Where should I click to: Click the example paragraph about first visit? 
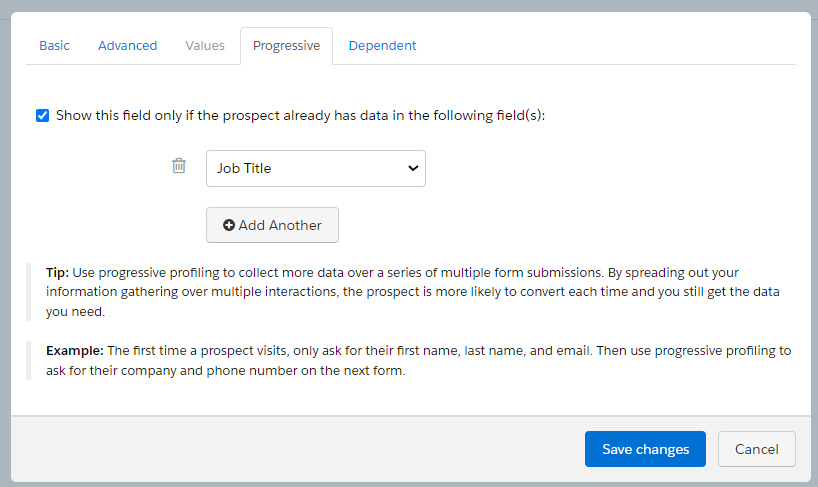point(418,360)
